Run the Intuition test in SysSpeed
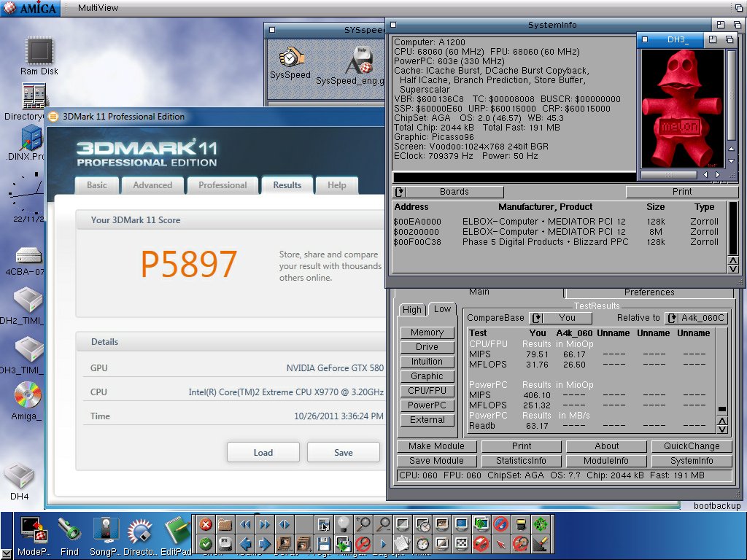The height and width of the screenshot is (560, 747). (x=427, y=362)
